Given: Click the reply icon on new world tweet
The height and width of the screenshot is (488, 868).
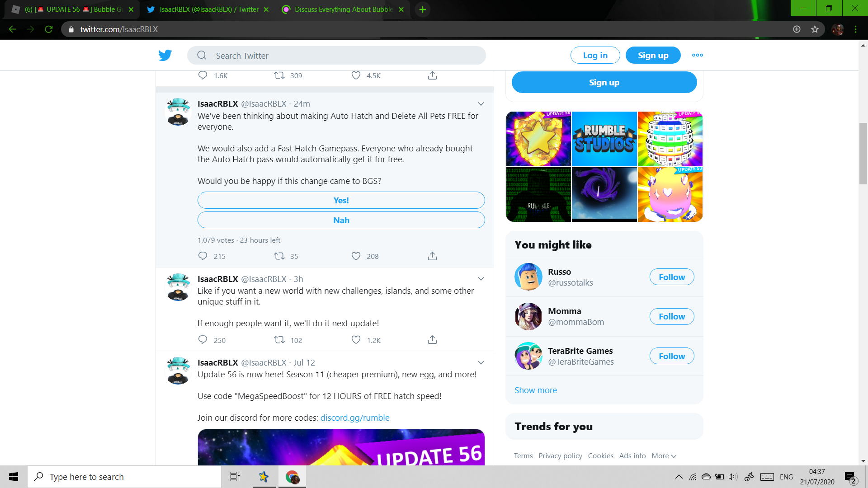Looking at the screenshot, I should click(203, 340).
